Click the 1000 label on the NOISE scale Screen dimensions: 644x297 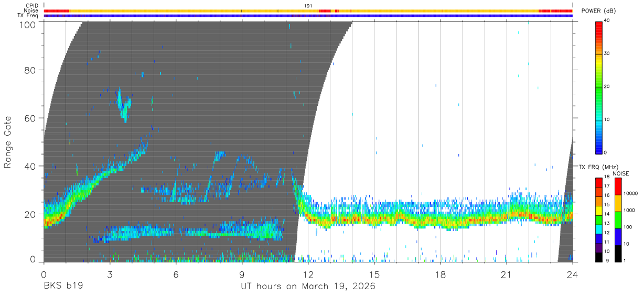628,210
